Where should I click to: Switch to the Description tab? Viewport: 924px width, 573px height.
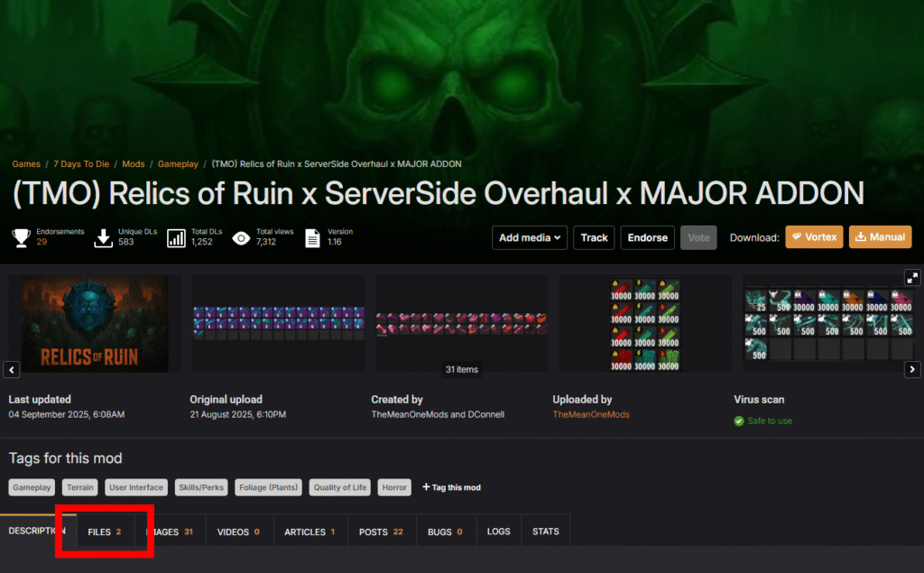click(x=36, y=531)
